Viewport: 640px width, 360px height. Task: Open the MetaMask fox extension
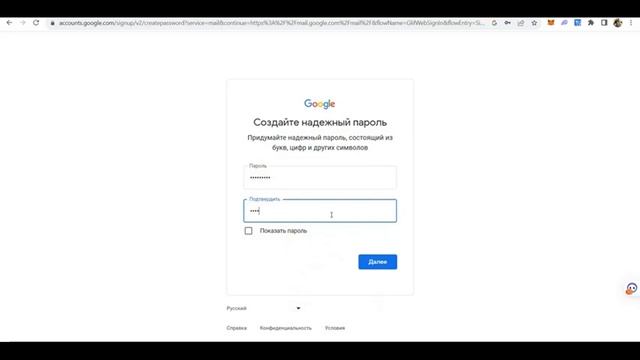[x=551, y=23]
